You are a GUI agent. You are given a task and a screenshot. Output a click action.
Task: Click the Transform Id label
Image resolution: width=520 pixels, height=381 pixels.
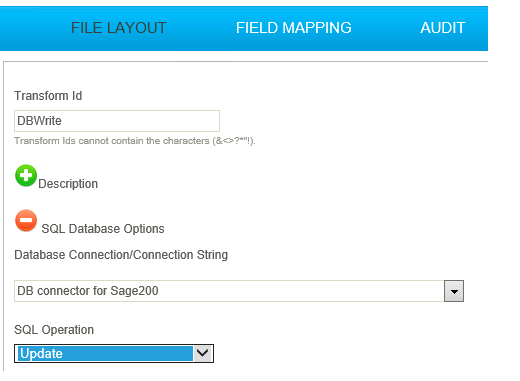(48, 96)
